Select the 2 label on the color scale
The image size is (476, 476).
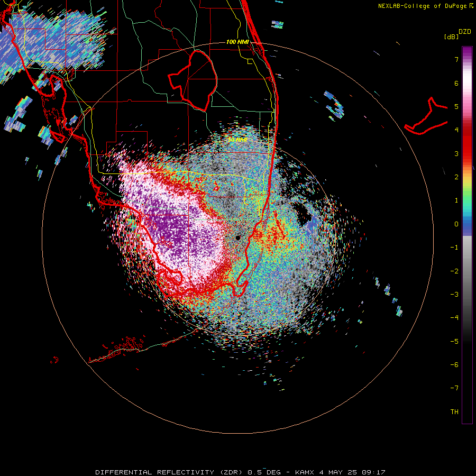click(456, 177)
